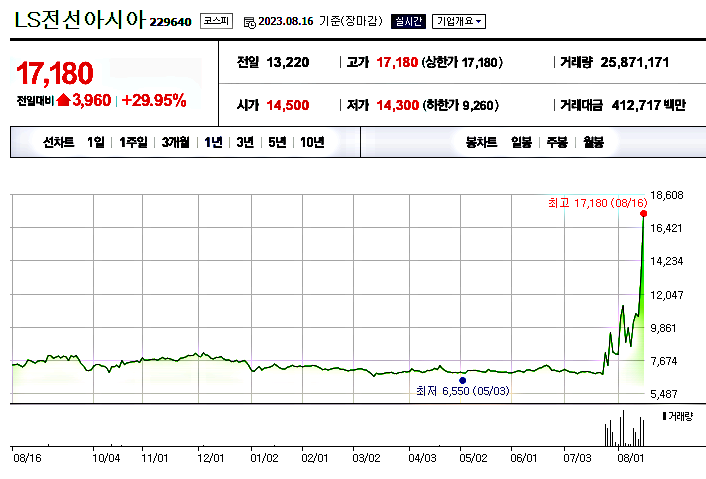Click the 상한가 17,180 text

pos(462,62)
